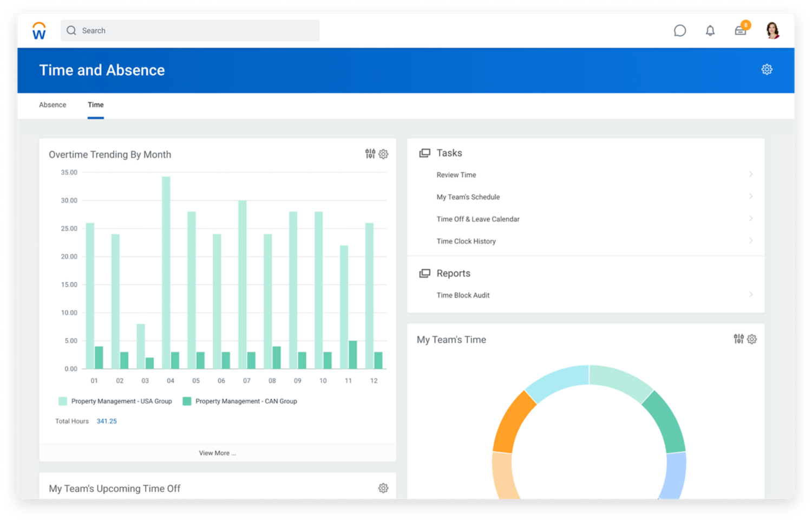812x521 pixels.
Task: Open the chat messages icon
Action: [679, 31]
